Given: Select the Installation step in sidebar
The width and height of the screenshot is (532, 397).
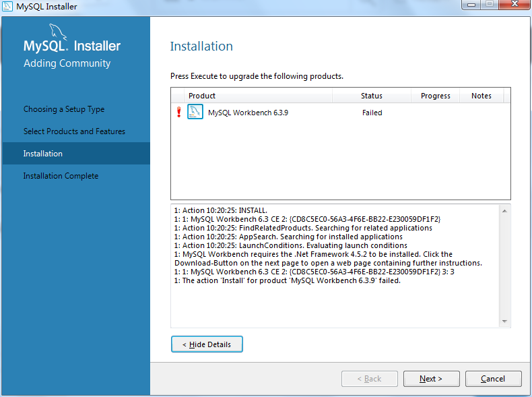Looking at the screenshot, I should [76, 154].
